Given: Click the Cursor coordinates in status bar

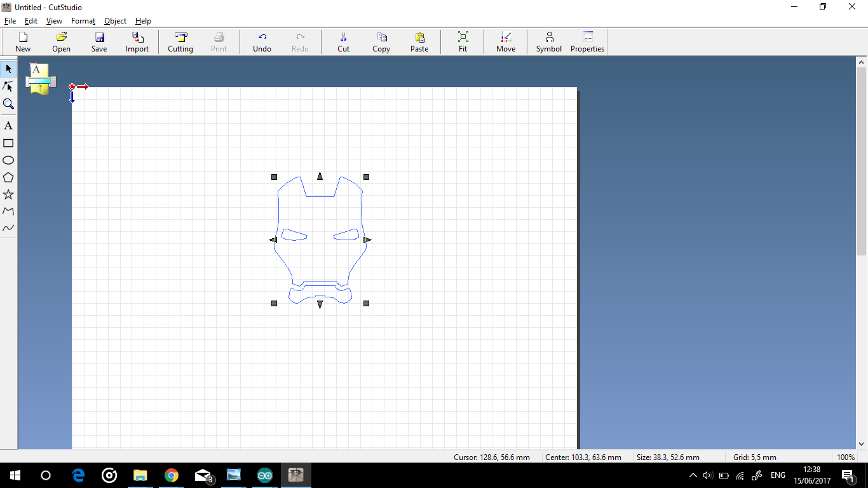Looking at the screenshot, I should (492, 457).
